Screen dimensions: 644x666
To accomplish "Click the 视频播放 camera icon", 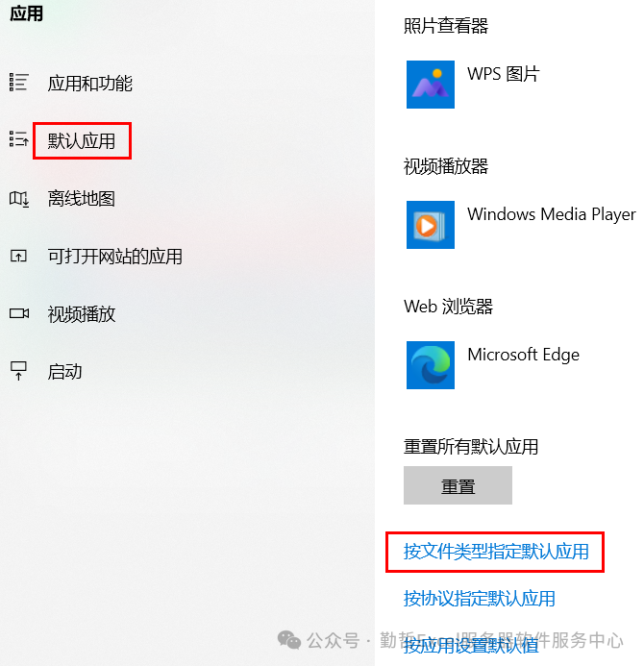I will [x=19, y=313].
